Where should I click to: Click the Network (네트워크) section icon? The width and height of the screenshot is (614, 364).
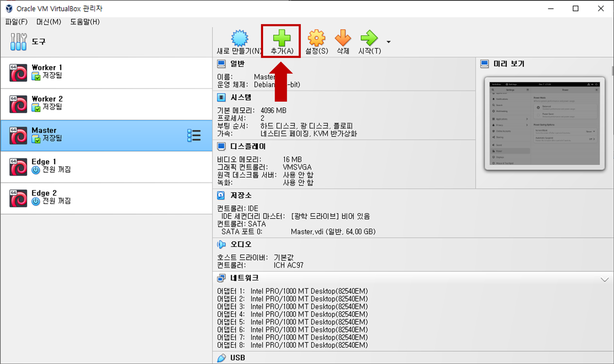(221, 278)
